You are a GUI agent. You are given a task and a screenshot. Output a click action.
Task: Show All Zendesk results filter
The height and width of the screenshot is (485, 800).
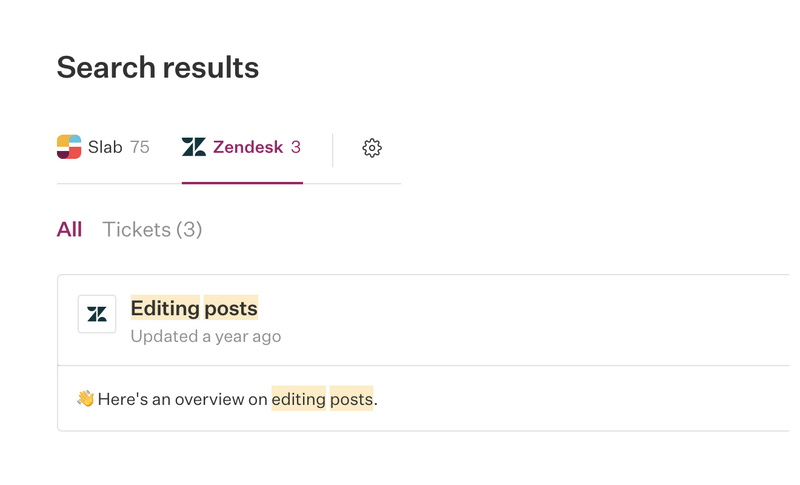coord(69,229)
